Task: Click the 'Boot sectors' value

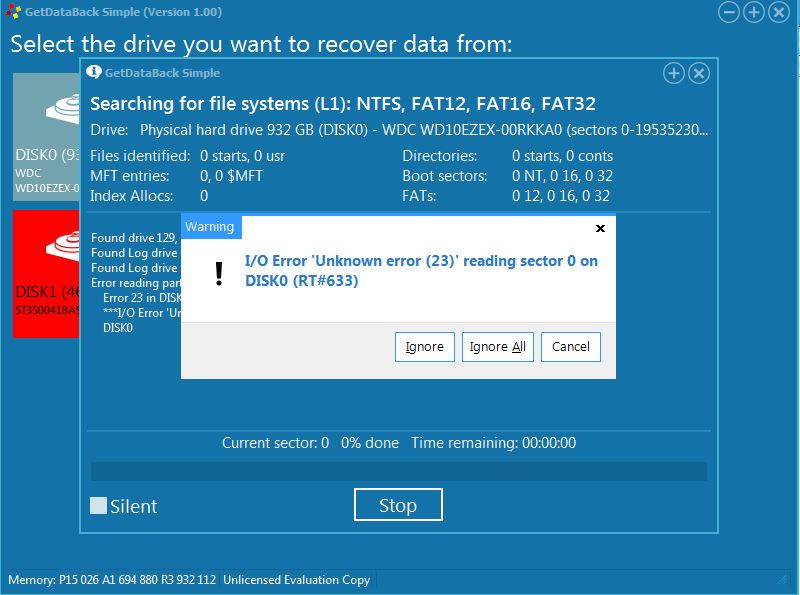Action: 562,176
